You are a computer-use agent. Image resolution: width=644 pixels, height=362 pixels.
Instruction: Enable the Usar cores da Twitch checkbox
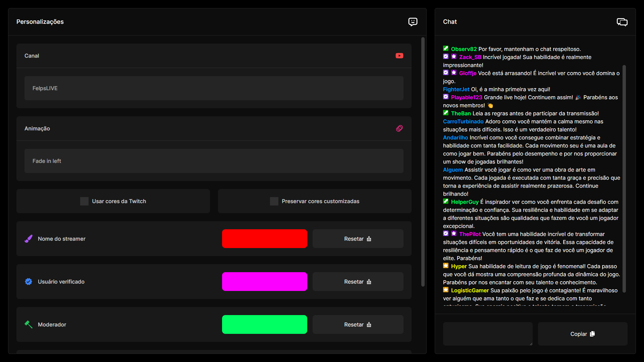[84, 201]
